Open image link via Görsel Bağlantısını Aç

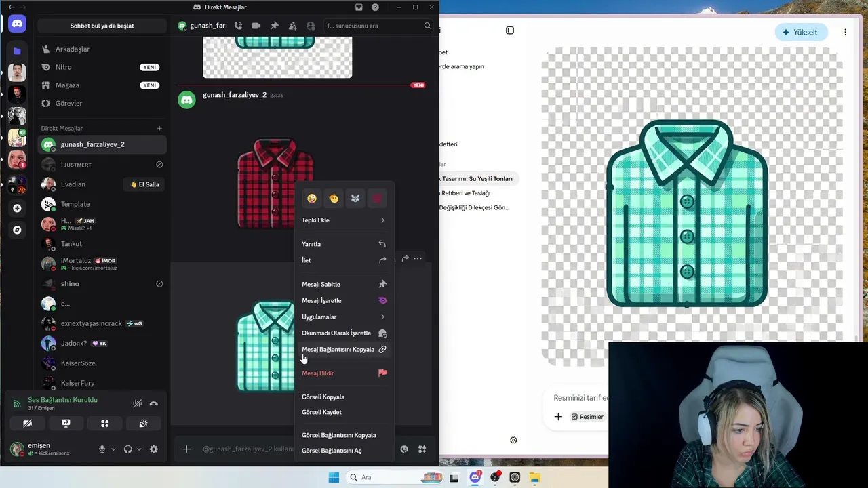[x=344, y=451]
